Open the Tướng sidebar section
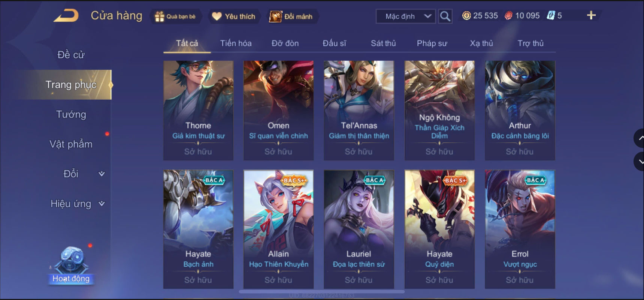This screenshot has height=300, width=644. [x=71, y=114]
